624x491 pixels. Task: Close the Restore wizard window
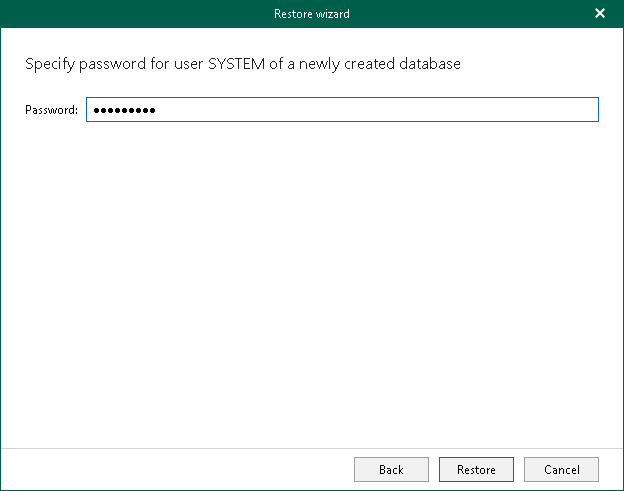point(600,13)
